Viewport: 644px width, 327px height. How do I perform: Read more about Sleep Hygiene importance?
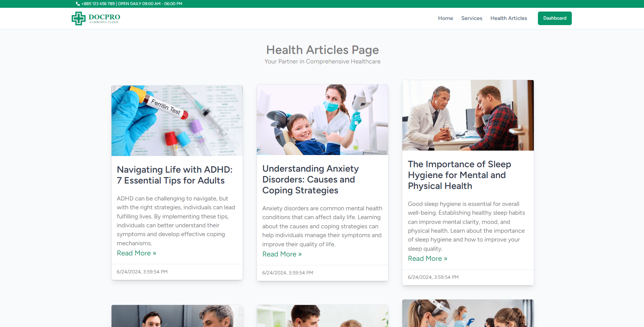coord(427,258)
